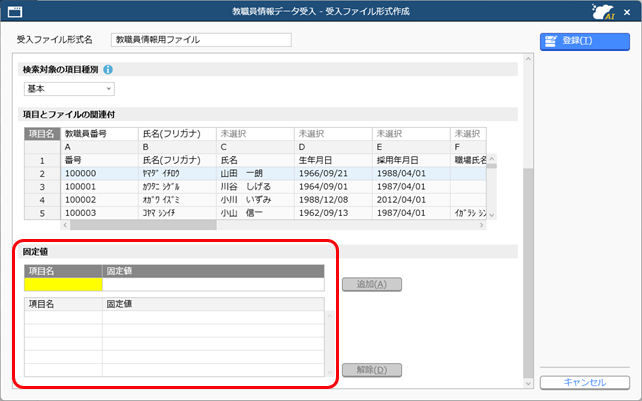Image resolution: width=642 pixels, height=401 pixels.
Task: Click column letter C header
Action: (255, 147)
